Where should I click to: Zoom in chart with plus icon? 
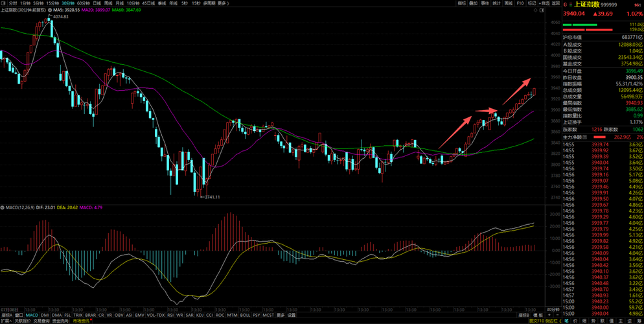click(549, 316)
